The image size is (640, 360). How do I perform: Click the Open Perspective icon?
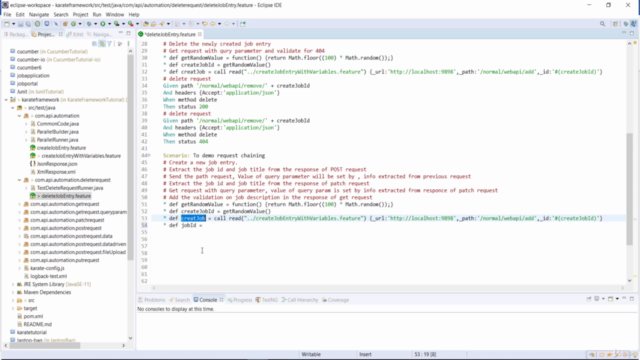click(616, 24)
